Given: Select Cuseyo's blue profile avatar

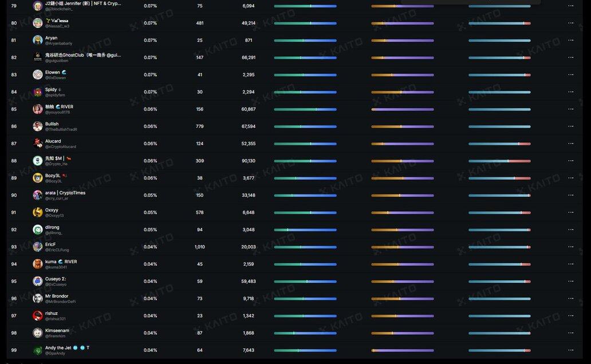Looking at the screenshot, I should 38,281.
